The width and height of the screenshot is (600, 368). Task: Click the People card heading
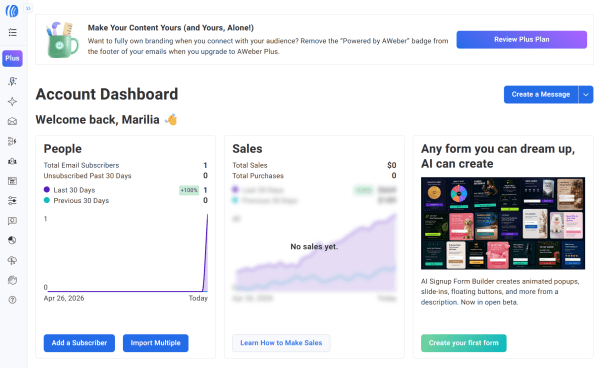[63, 148]
